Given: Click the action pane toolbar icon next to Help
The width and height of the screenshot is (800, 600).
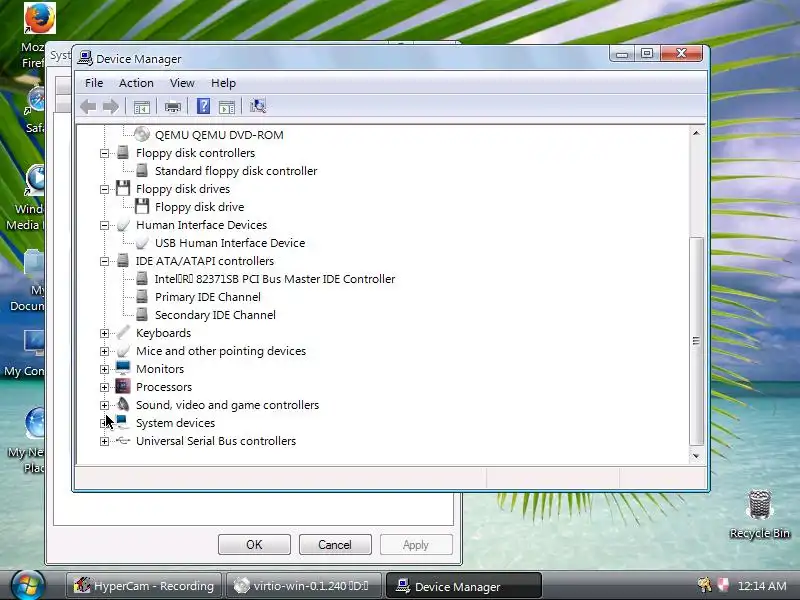Looking at the screenshot, I should point(227,107).
